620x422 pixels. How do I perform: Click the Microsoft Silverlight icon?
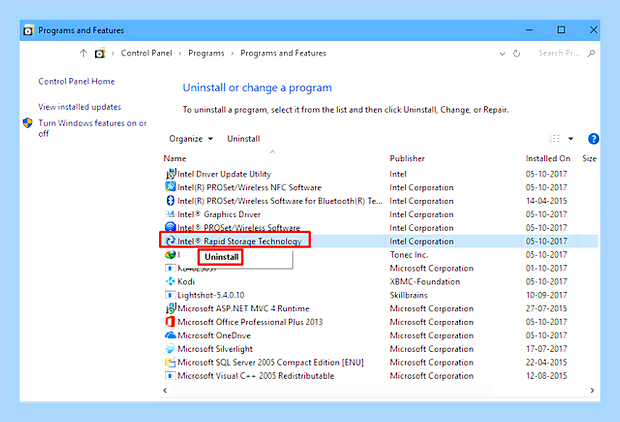pos(170,348)
